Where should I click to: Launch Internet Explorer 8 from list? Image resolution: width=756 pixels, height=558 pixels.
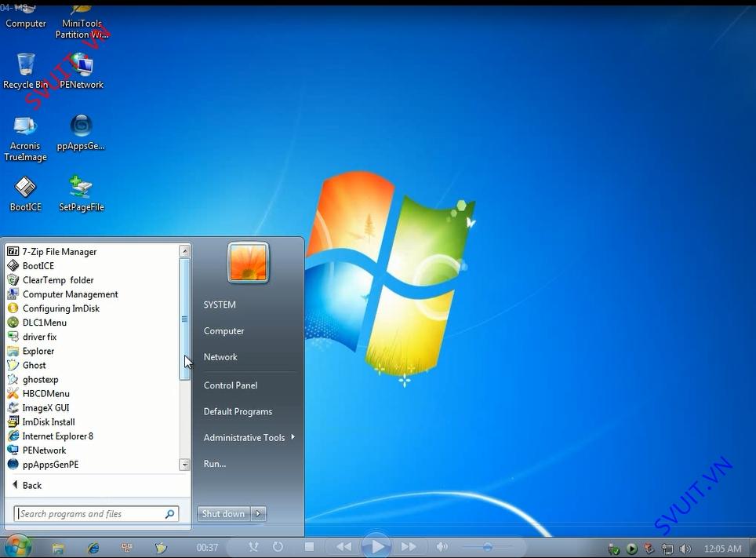[51, 436]
